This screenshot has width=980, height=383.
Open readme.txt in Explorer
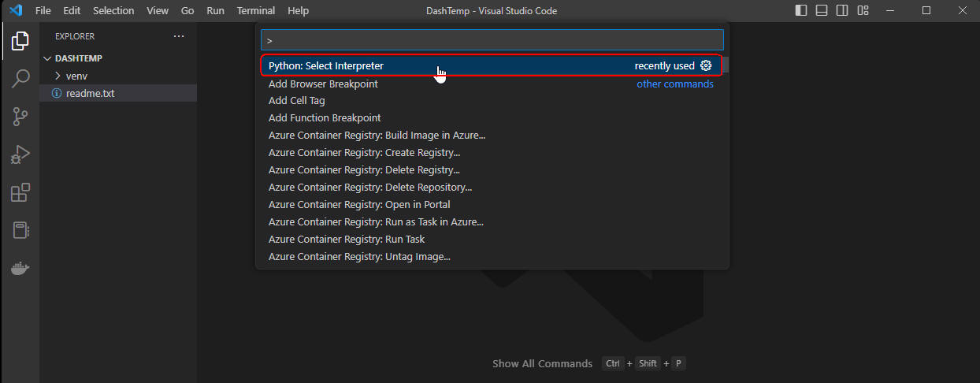coord(118,93)
